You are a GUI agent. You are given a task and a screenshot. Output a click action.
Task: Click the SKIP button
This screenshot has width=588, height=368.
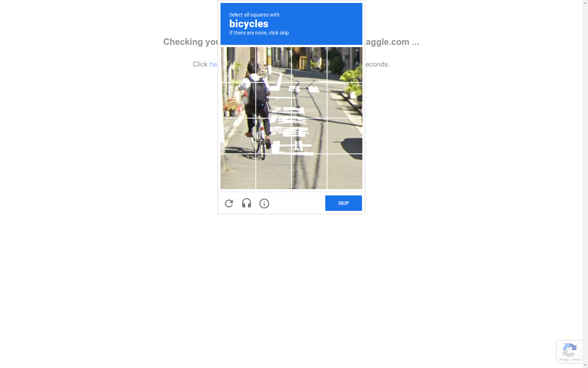tap(344, 203)
